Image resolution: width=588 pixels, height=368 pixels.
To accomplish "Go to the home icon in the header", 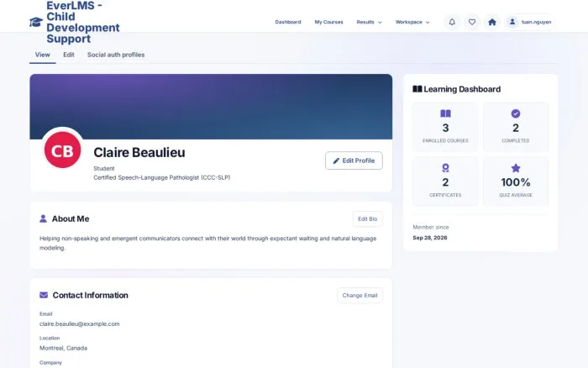I will pos(492,22).
